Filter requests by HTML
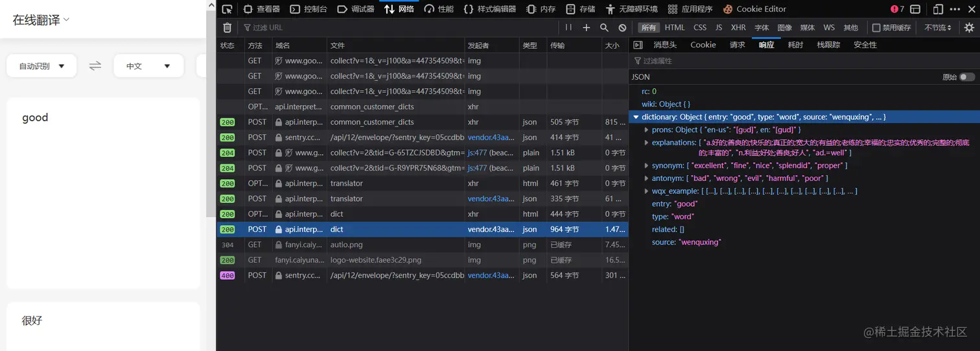This screenshot has height=351, width=980. pyautogui.click(x=675, y=27)
